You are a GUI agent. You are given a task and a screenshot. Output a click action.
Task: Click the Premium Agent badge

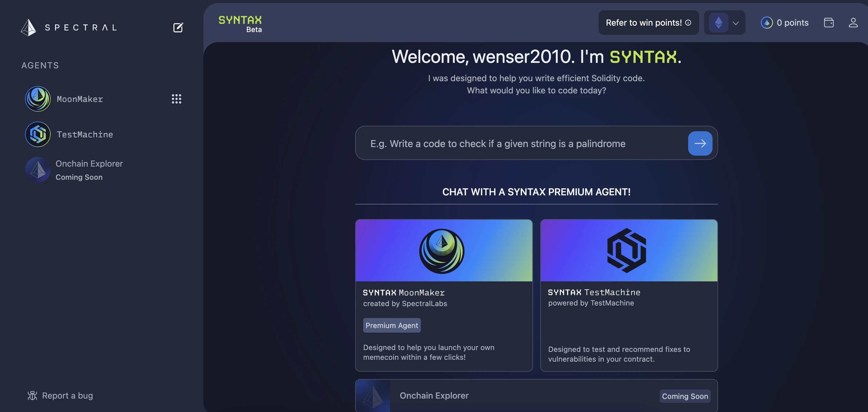392,325
